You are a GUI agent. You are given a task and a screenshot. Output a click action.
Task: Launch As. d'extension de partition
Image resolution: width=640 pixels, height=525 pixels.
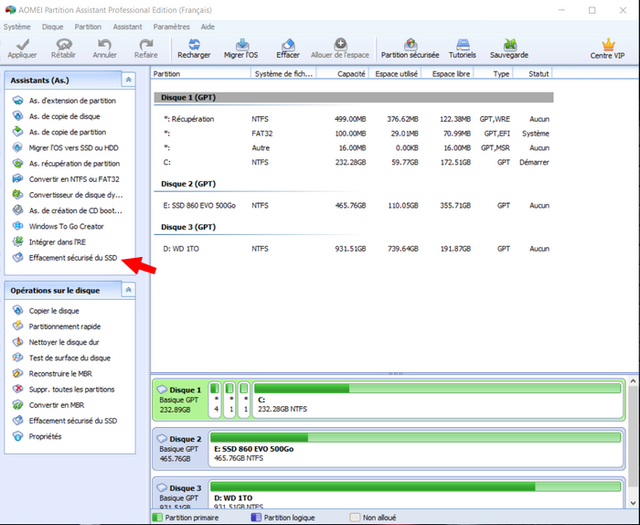(x=72, y=100)
